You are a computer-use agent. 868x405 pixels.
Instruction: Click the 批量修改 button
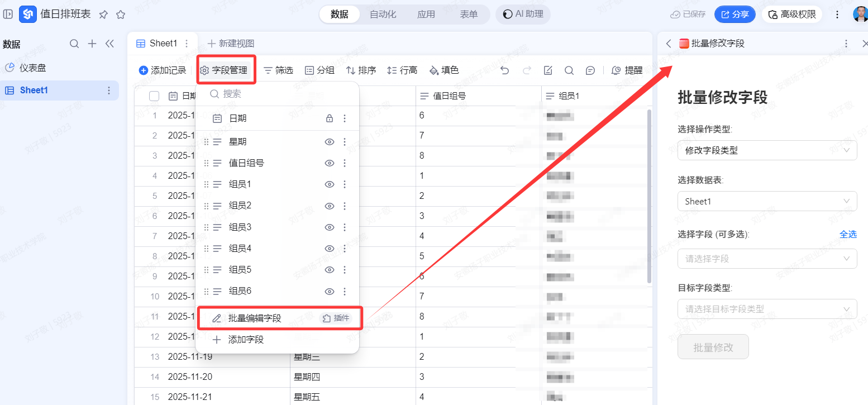(x=713, y=347)
